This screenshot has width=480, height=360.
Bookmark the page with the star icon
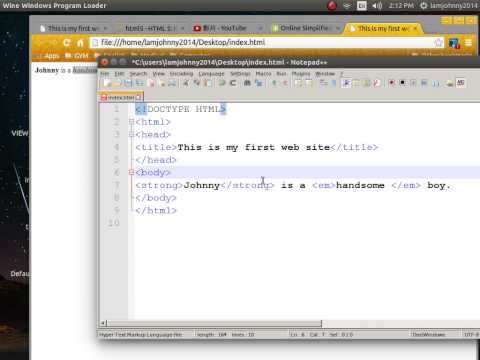[x=439, y=42]
